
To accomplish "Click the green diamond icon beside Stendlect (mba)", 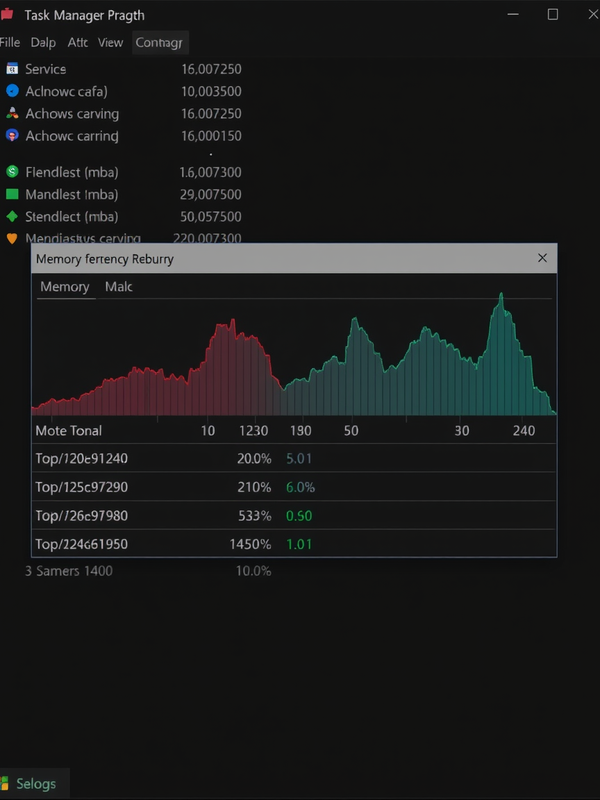I will [x=12, y=216].
